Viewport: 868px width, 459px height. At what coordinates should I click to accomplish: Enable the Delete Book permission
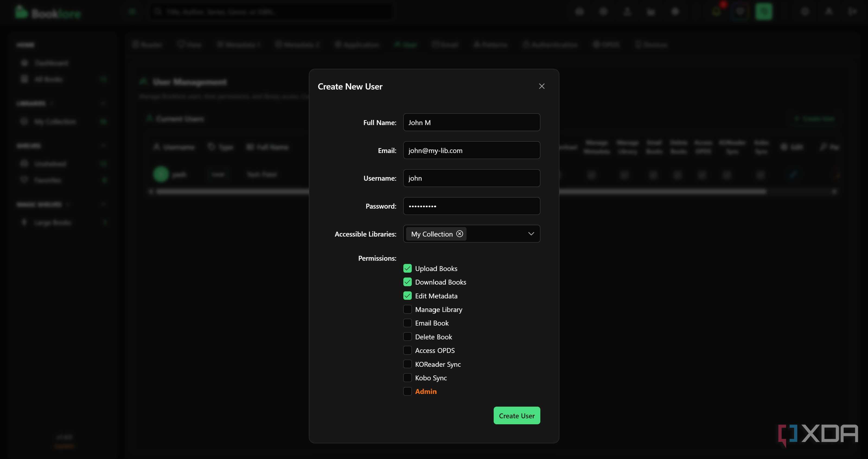coord(407,336)
